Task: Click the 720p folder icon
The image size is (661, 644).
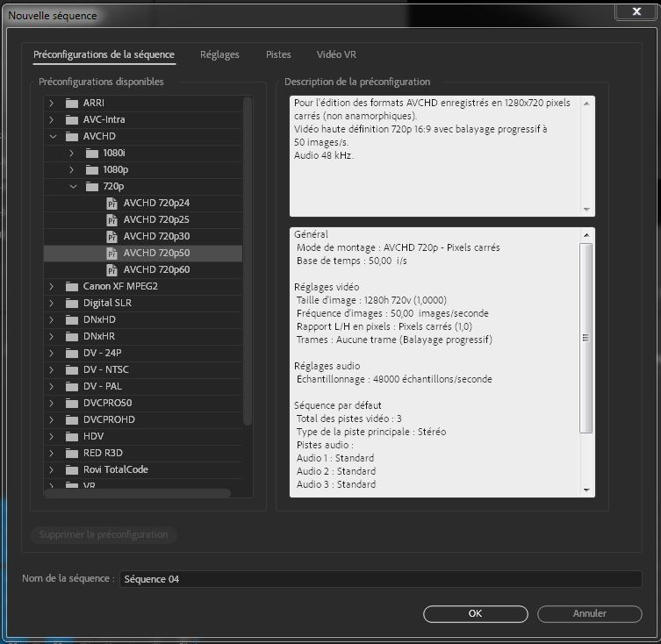Action: pos(92,186)
